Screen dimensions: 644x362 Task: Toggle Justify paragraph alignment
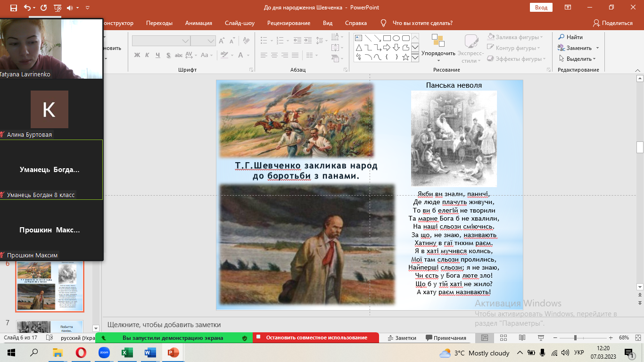click(295, 55)
